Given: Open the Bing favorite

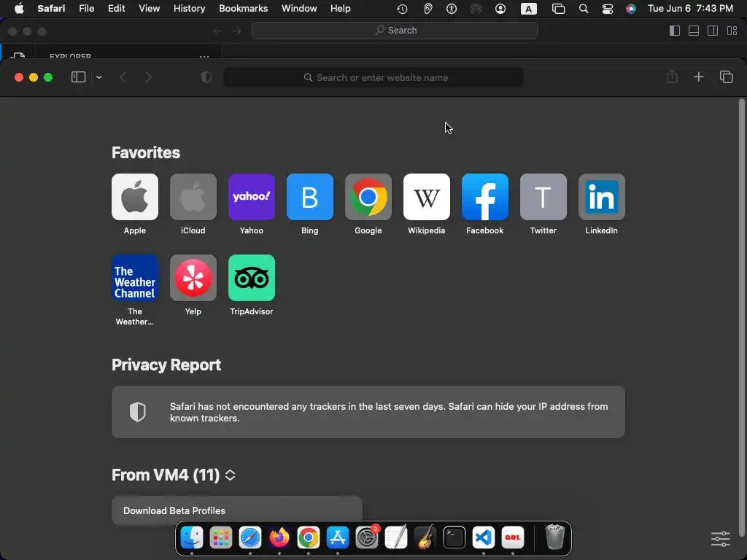Looking at the screenshot, I should [309, 197].
